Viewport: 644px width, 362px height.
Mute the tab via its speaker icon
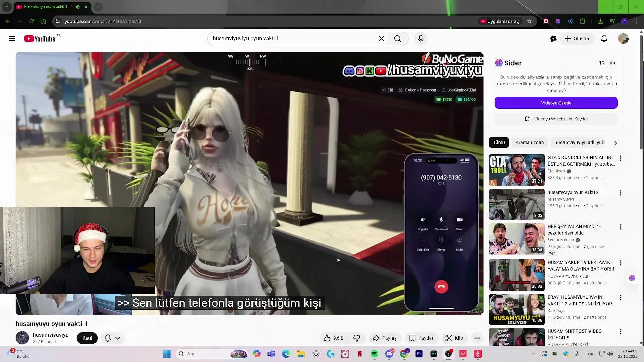coord(77,7)
